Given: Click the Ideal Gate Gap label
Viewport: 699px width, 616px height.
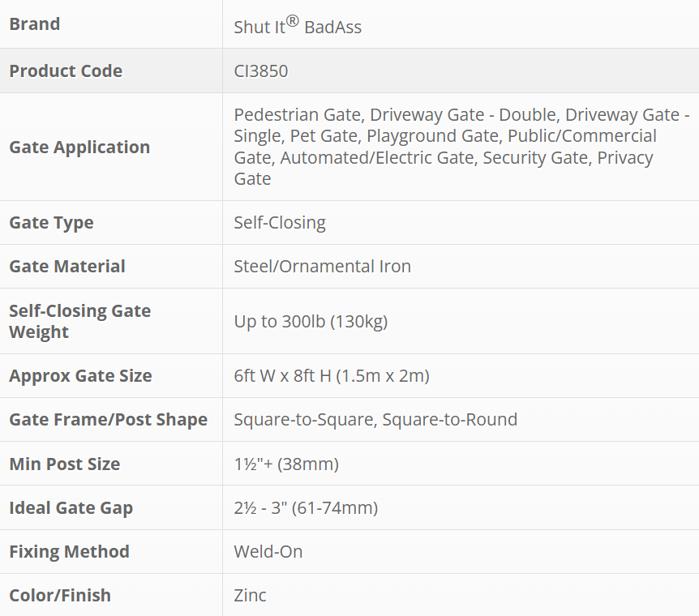Looking at the screenshot, I should click(71, 508).
